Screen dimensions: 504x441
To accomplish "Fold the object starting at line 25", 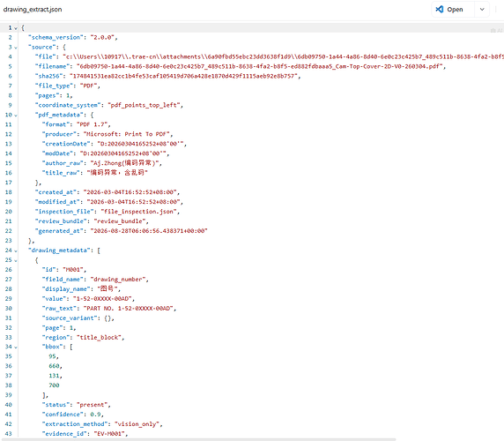I will pyautogui.click(x=16, y=260).
